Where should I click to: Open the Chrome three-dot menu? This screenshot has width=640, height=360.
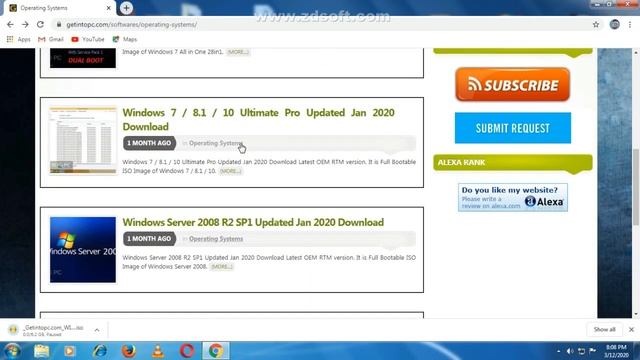coord(630,24)
